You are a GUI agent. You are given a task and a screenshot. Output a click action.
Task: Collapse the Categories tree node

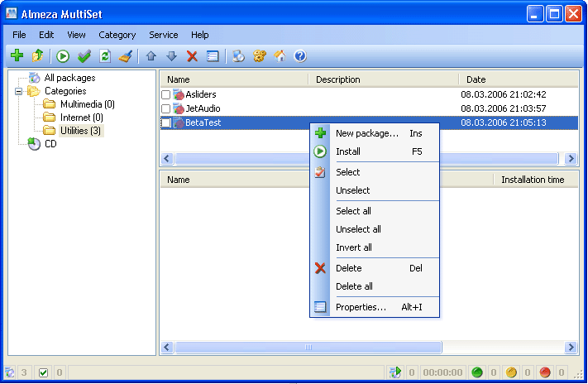tap(18, 91)
